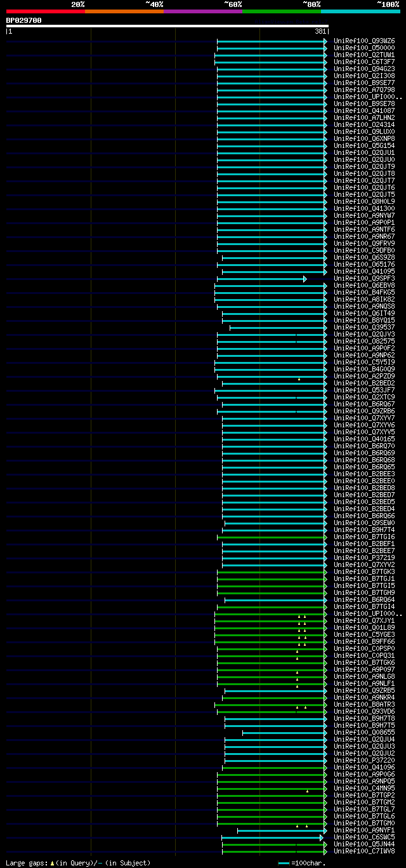The image size is (406, 868).
Task: Click the orange ~40% identity color bar
Action: (x=124, y=11)
